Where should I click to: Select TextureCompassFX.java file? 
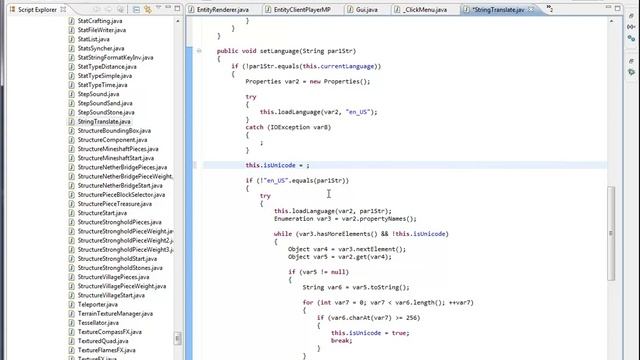point(109,332)
